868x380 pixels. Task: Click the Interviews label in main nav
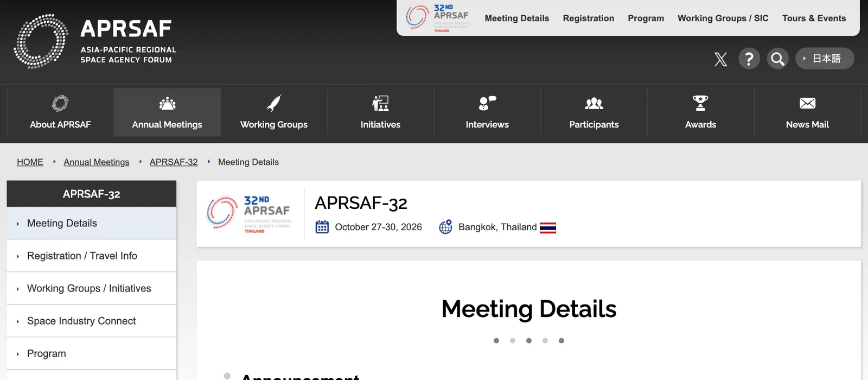(x=487, y=124)
